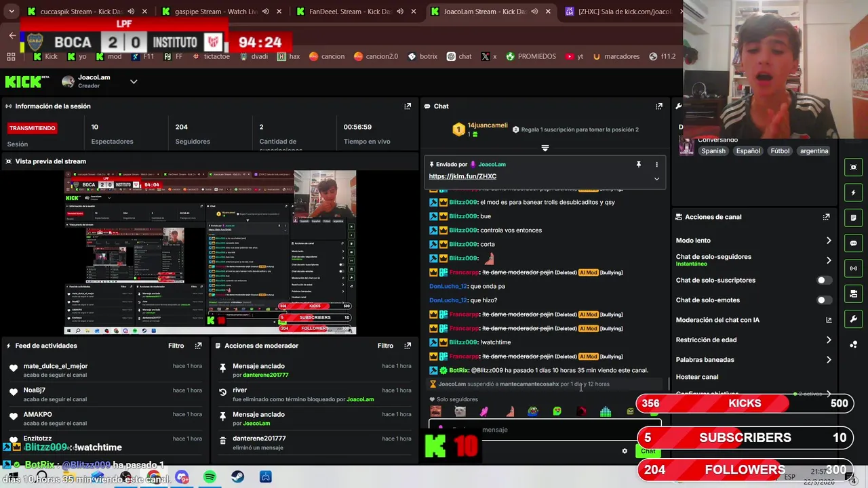Image resolution: width=868 pixels, height=488 pixels.
Task: Pop out the Feed de actividades panel
Action: click(198, 346)
